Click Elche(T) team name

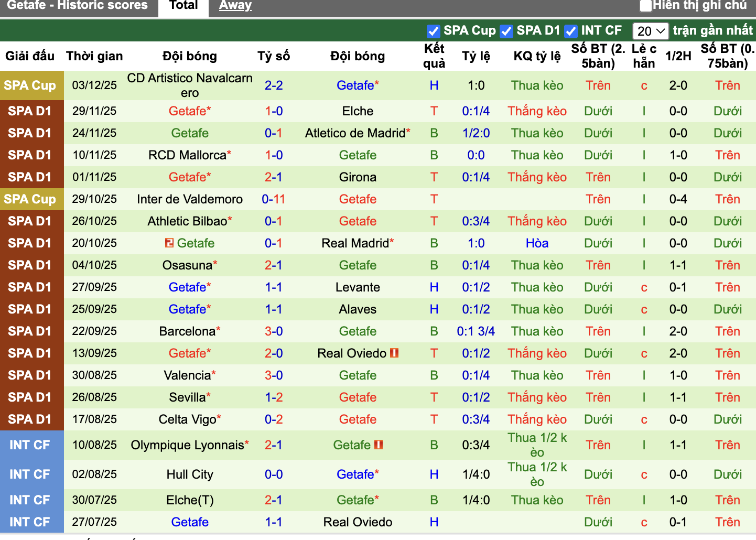190,500
